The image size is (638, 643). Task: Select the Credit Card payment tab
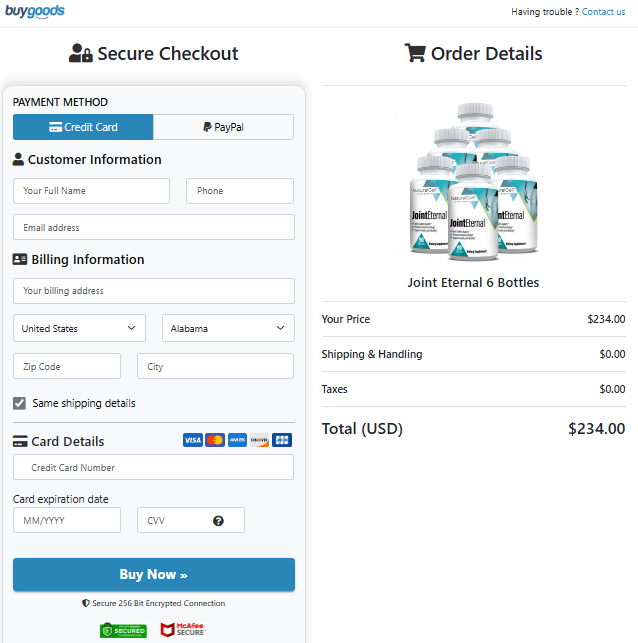point(83,127)
